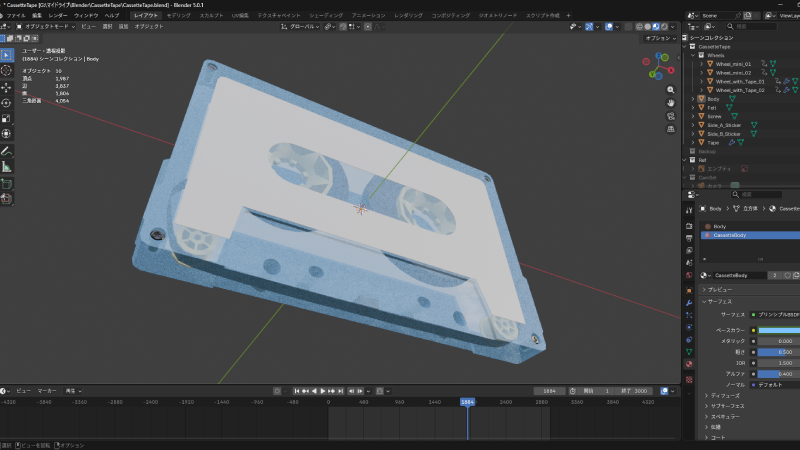Select the Rotate tool in the left toolbar
This screenshot has height=450, width=800.
point(6,101)
